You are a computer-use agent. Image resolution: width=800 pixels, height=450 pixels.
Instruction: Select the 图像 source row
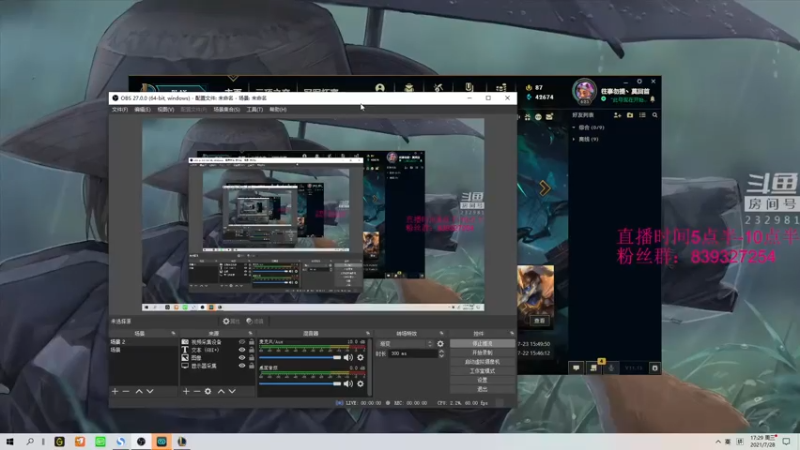(x=218, y=358)
